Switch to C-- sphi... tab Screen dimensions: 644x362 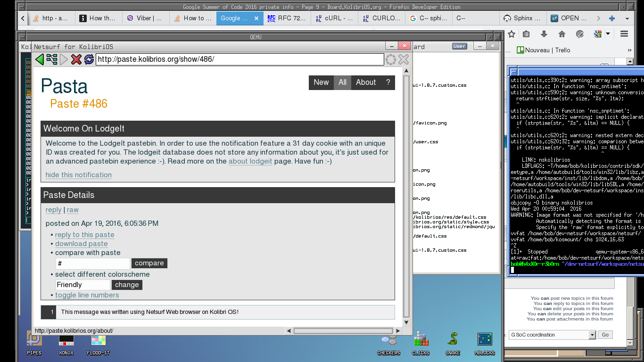[x=429, y=18]
